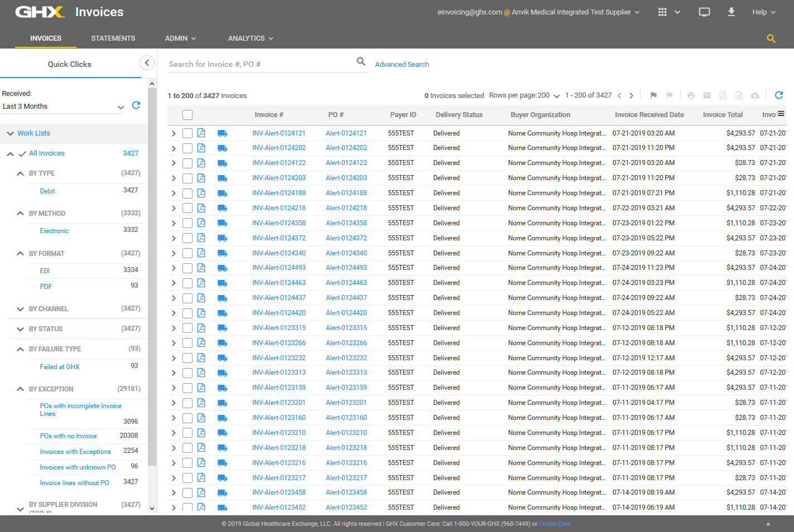Open invoice link INV-Alert-0124358
Image resolution: width=794 pixels, height=532 pixels.
click(x=278, y=223)
